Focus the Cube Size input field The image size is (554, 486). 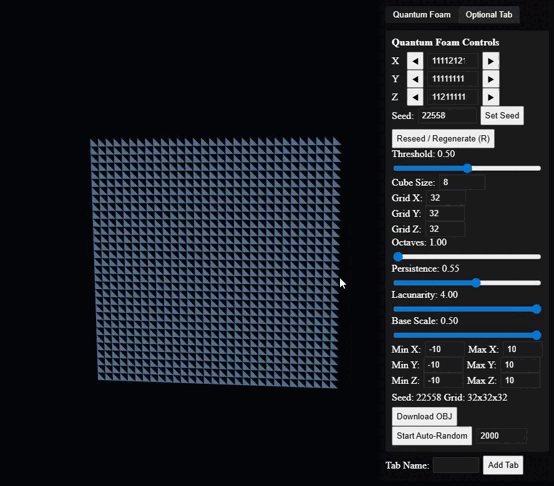click(x=462, y=182)
